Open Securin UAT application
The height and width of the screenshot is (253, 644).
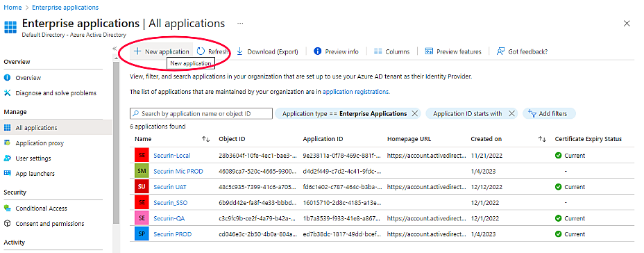(x=169, y=187)
